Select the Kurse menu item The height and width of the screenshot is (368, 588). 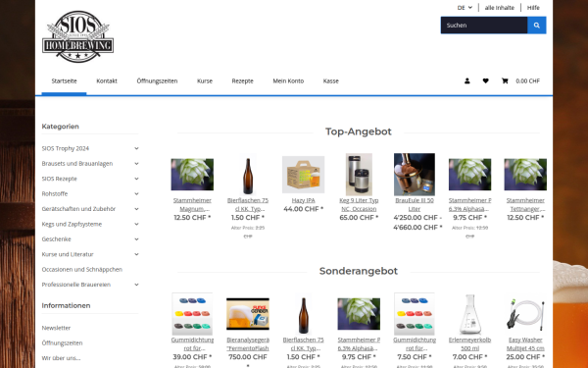205,80
